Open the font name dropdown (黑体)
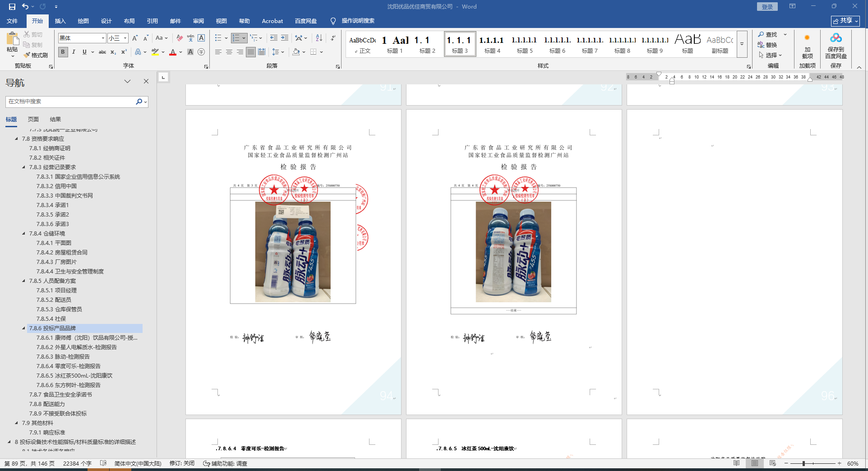The width and height of the screenshot is (868, 471). pos(103,38)
